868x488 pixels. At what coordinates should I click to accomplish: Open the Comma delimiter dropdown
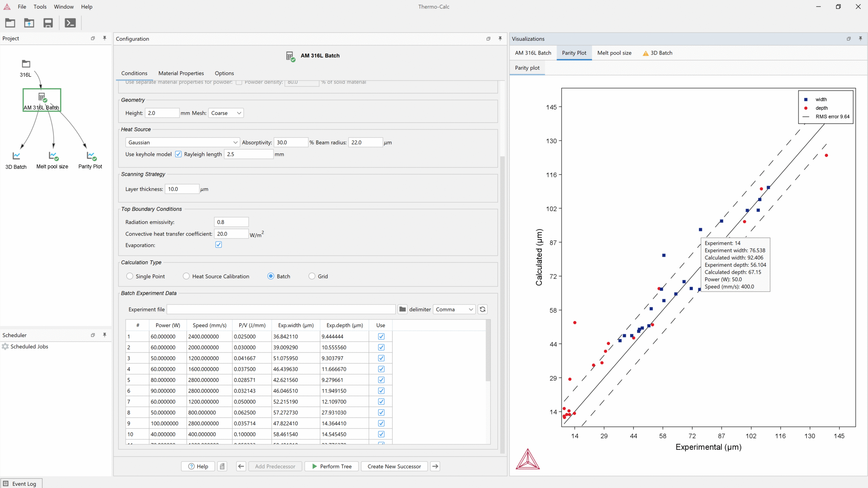[454, 309]
